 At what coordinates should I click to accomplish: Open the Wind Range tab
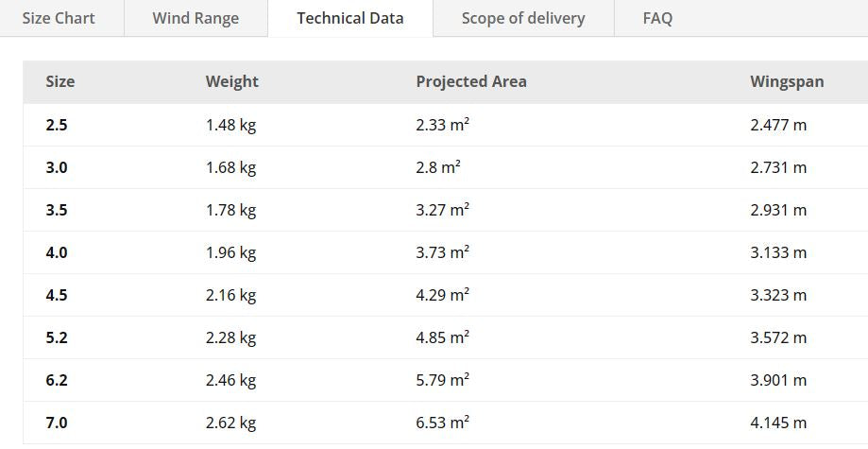click(x=196, y=18)
